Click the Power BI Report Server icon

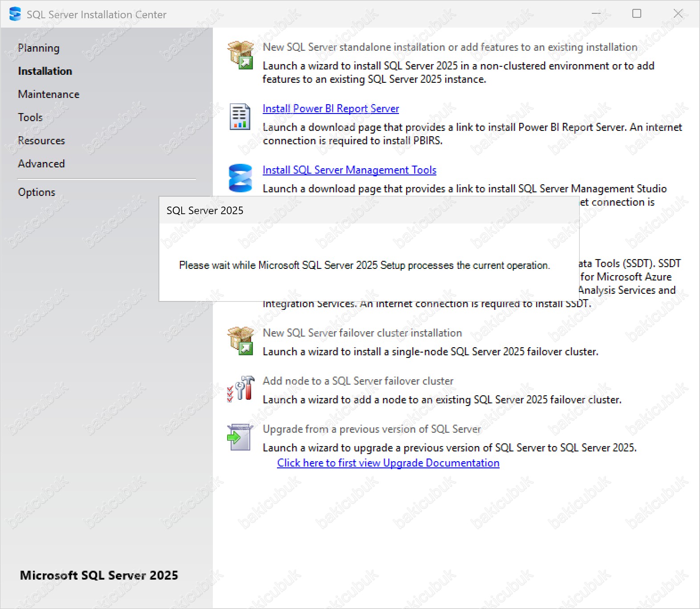coord(240,117)
